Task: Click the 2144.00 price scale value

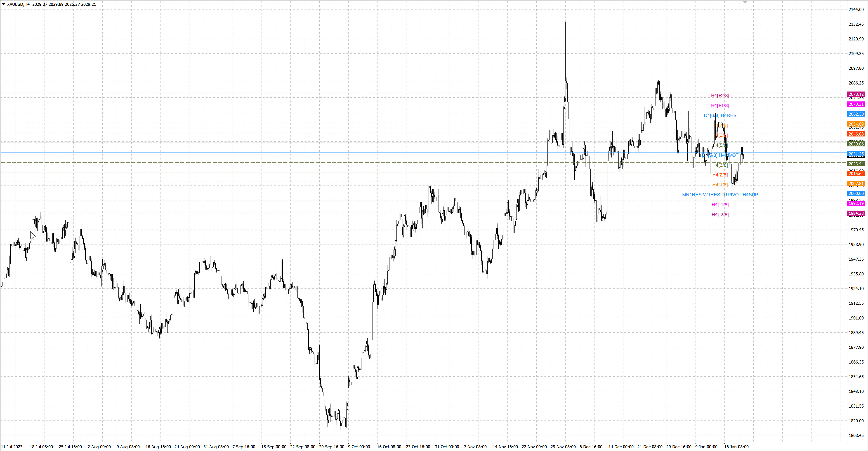Action: pyautogui.click(x=856, y=9)
